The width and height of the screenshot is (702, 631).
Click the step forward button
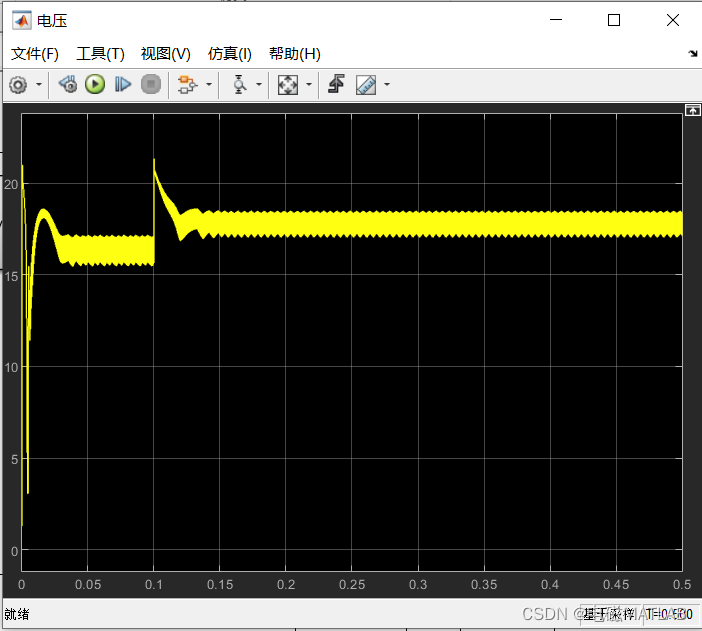tap(123, 85)
